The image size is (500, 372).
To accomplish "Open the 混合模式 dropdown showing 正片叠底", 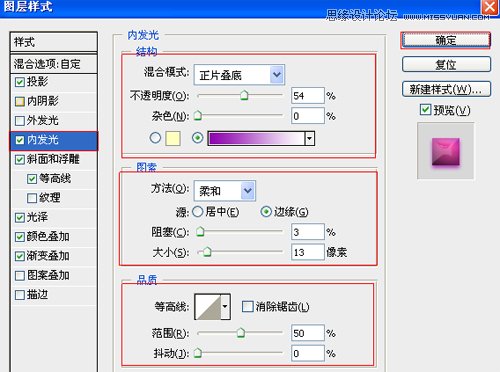I will tap(239, 75).
